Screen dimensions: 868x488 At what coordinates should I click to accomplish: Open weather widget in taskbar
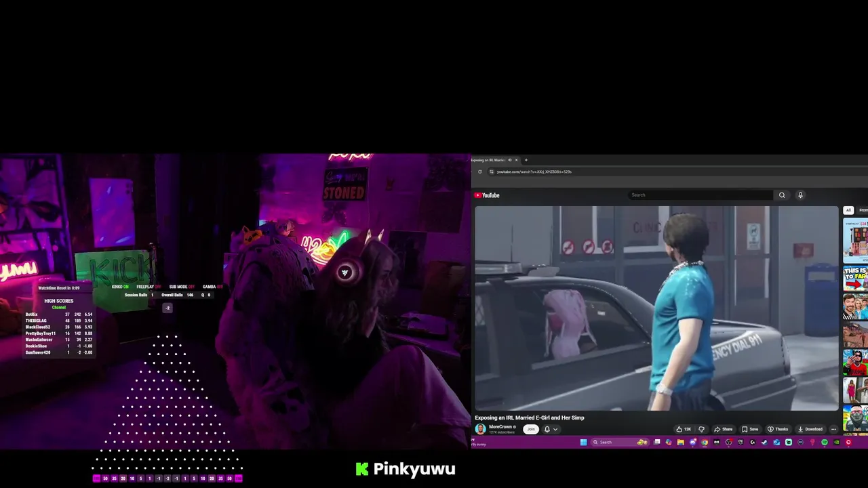point(479,443)
